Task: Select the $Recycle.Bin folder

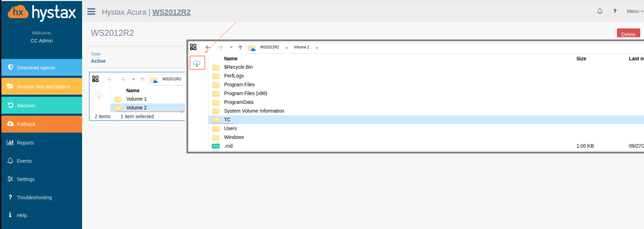Action: coord(426,67)
